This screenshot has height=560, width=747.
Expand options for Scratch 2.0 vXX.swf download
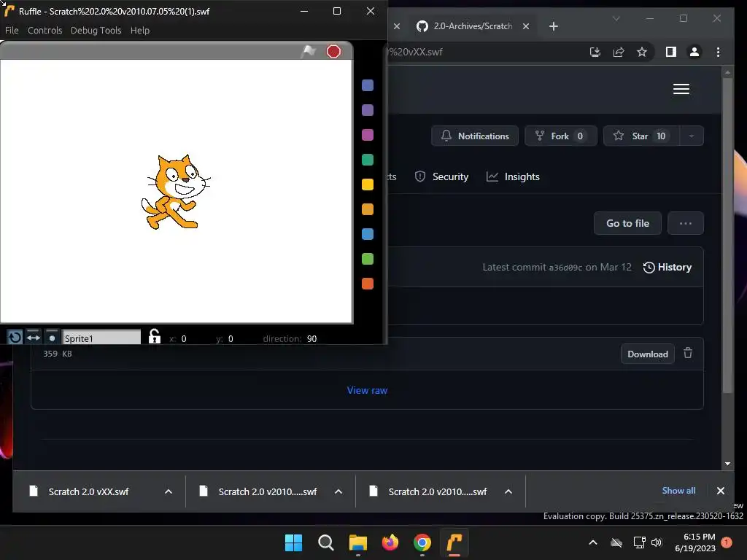(169, 491)
